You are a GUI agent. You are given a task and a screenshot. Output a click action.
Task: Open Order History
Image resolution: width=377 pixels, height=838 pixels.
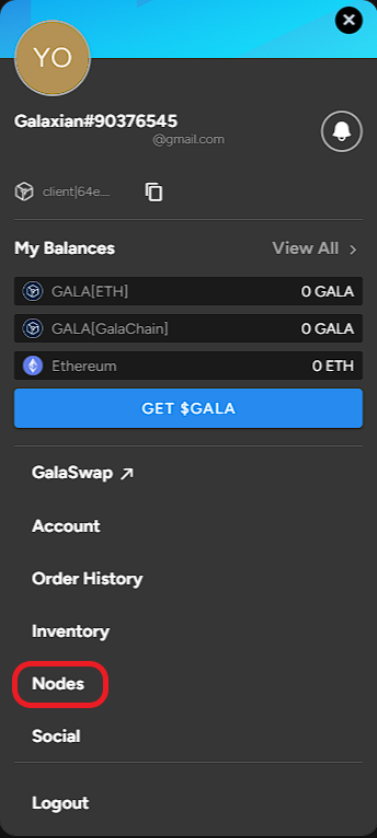87,578
